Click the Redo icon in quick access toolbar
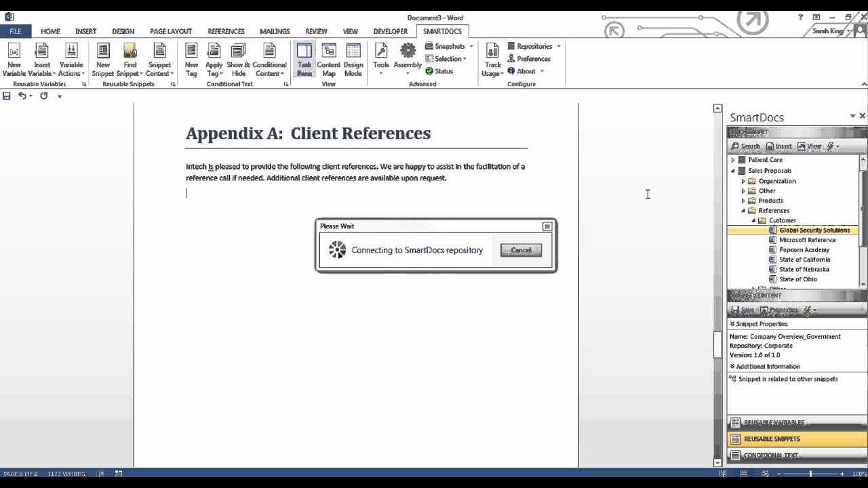Screen dimensions: 868x488 (x=44, y=96)
